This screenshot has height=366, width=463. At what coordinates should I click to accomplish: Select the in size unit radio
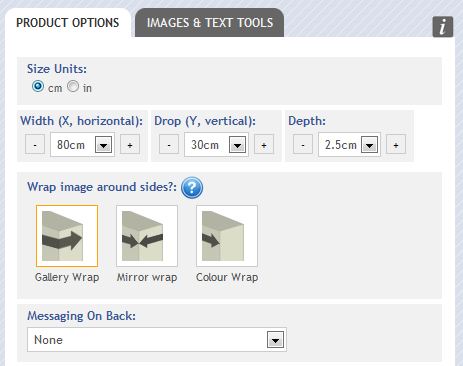(x=73, y=86)
